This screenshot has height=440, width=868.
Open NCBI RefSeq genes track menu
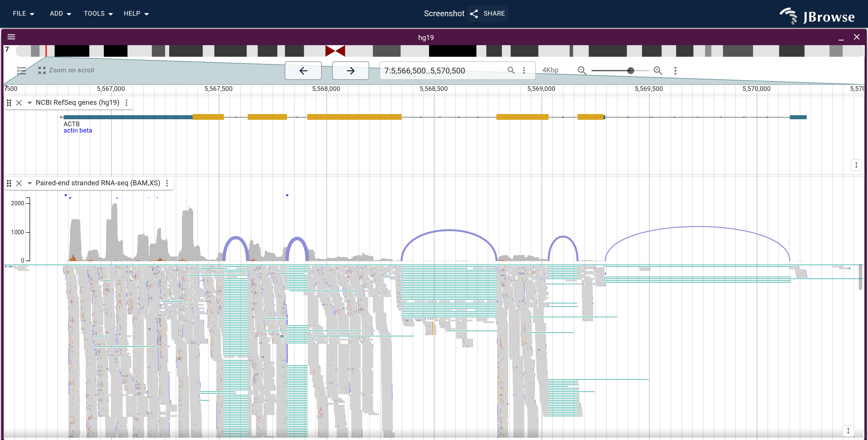point(126,102)
